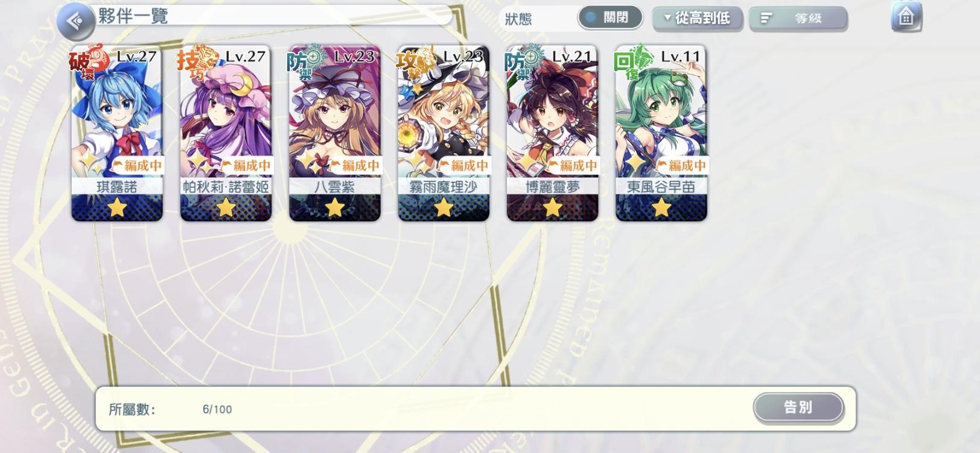Image resolution: width=980 pixels, height=453 pixels.
Task: Tap the gold star under 八雲紫
Action: (x=335, y=208)
